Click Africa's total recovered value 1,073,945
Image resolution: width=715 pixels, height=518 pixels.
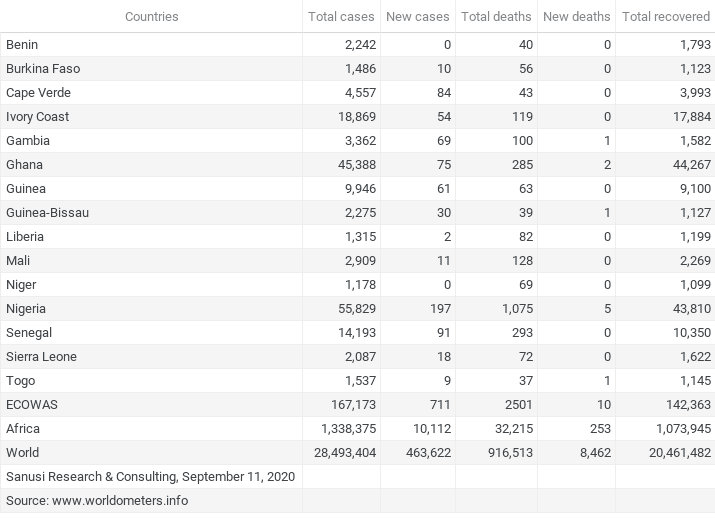(674, 429)
